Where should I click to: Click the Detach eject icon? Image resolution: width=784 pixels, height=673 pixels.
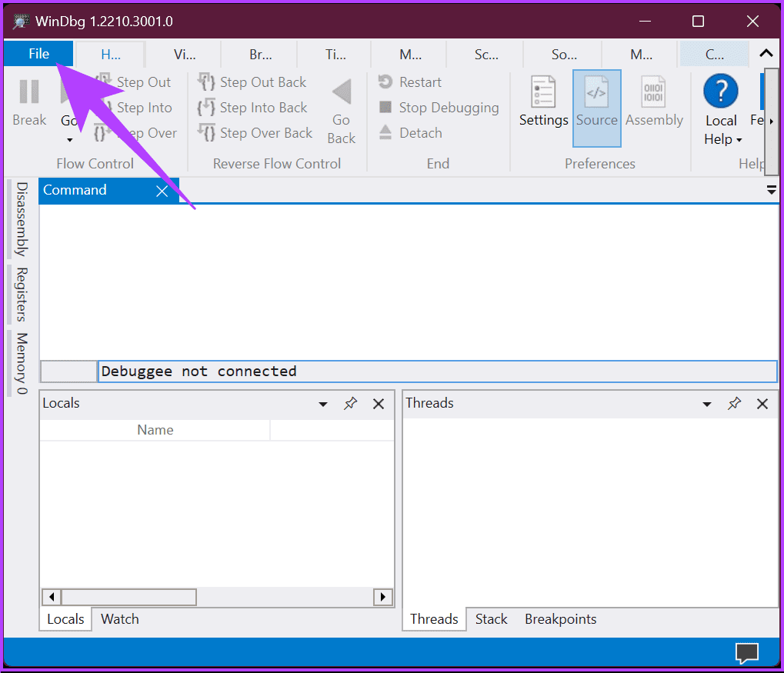[x=385, y=132]
